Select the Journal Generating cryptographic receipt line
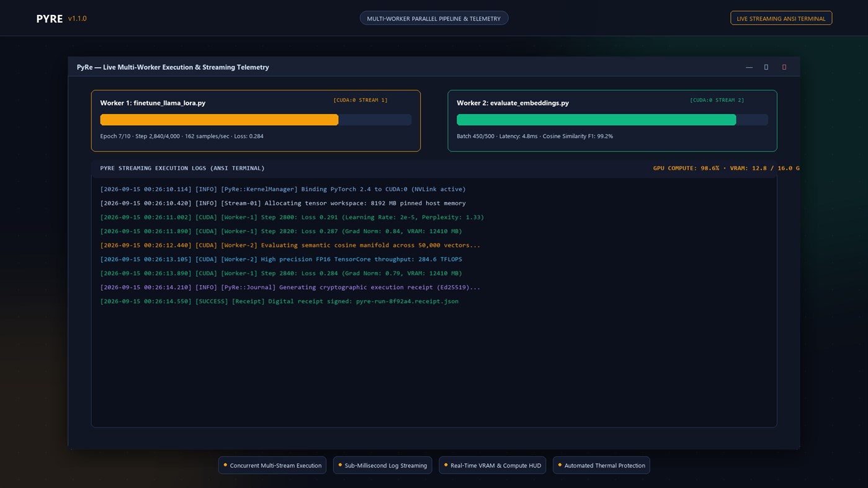868x488 pixels. (x=290, y=287)
